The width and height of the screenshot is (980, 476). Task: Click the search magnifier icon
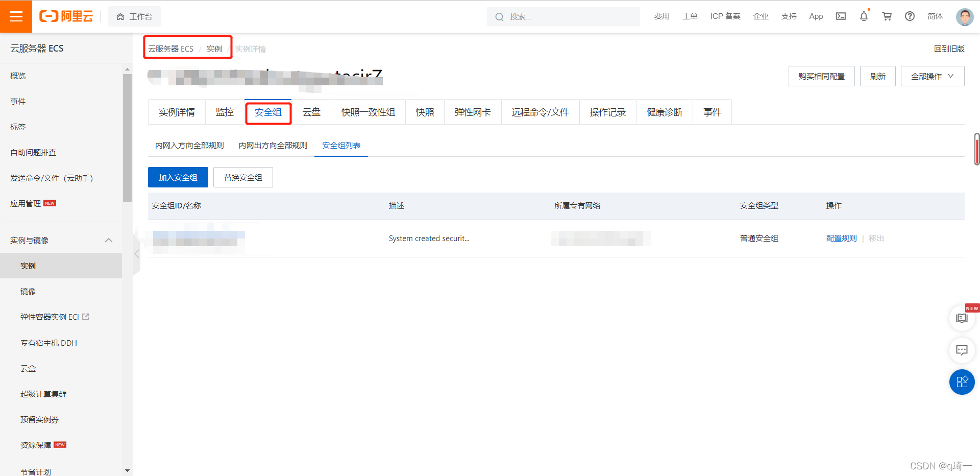(499, 17)
